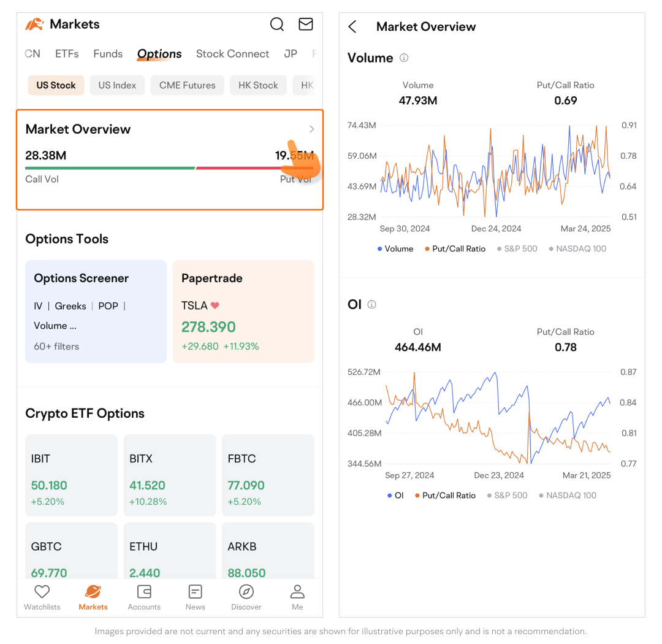Open the search magnifier icon

[x=277, y=25]
